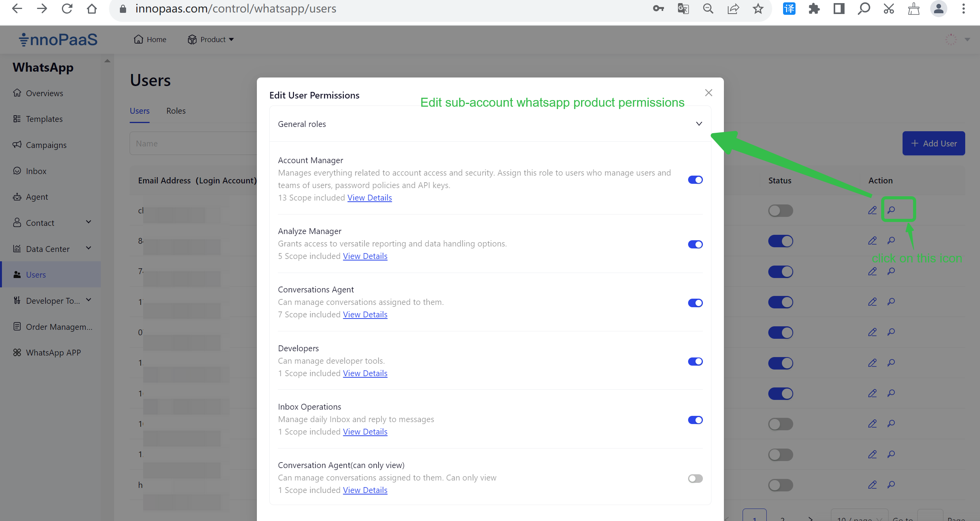
Task: Turn off the Inbox Operations role switch
Action: pyautogui.click(x=695, y=420)
